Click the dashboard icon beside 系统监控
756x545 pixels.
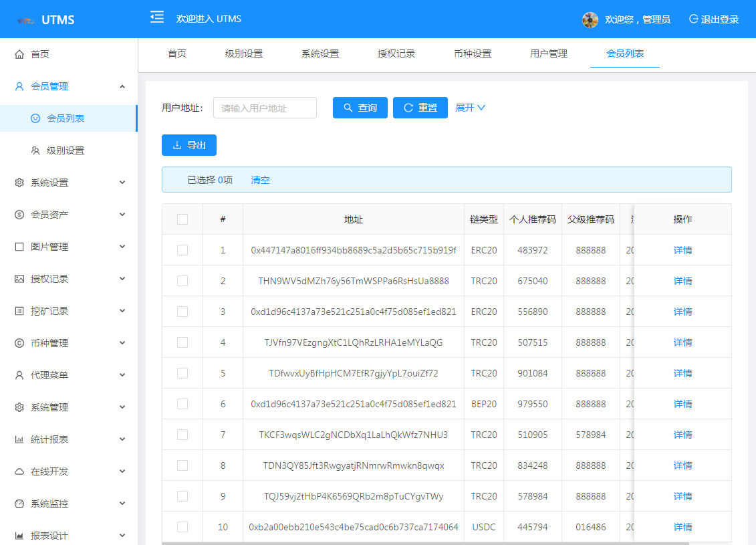click(19, 504)
